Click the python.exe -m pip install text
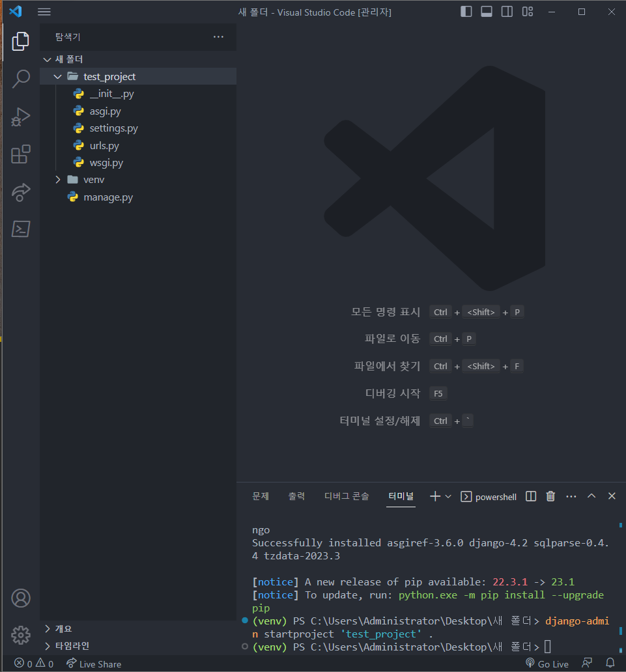The image size is (626, 672). [472, 595]
